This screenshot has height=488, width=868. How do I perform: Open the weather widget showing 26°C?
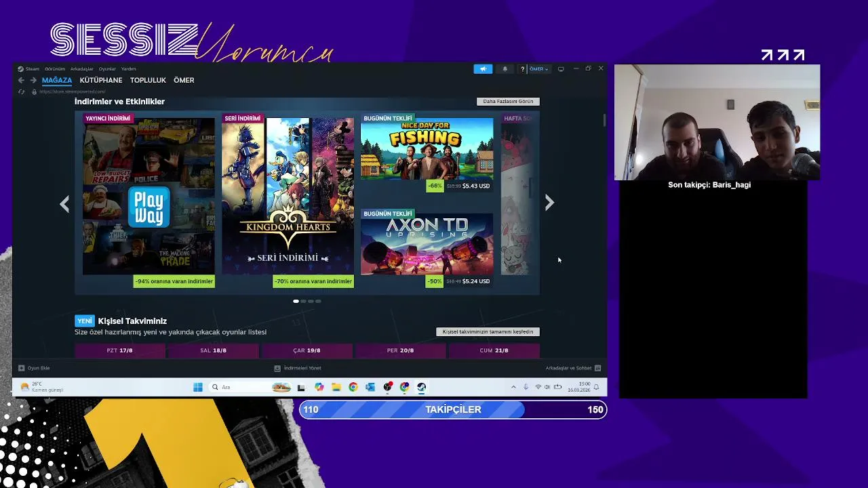(42, 387)
